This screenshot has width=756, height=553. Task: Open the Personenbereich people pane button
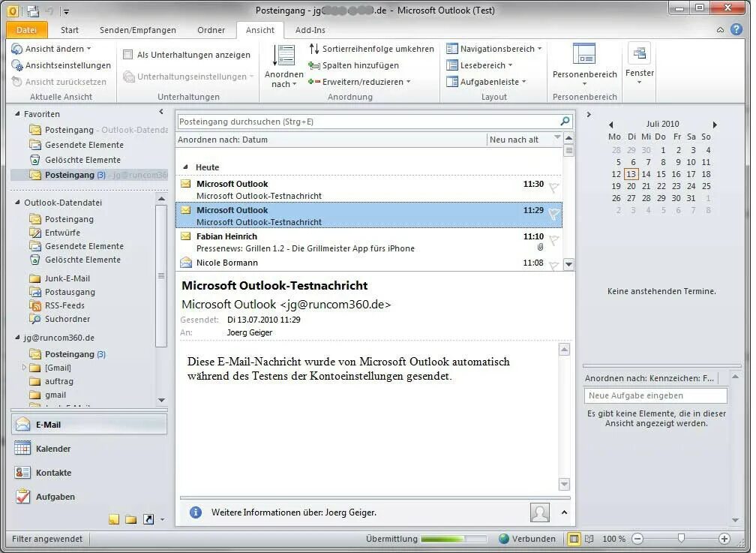point(584,65)
